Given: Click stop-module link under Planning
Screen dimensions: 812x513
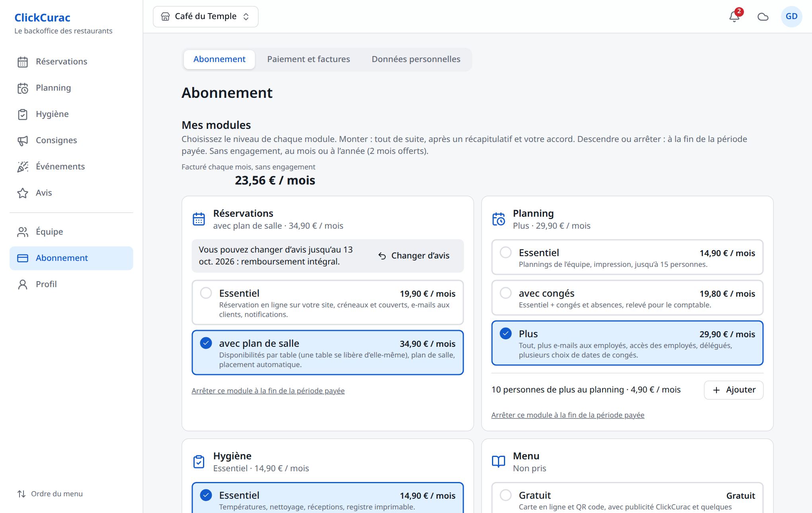Looking at the screenshot, I should (568, 415).
